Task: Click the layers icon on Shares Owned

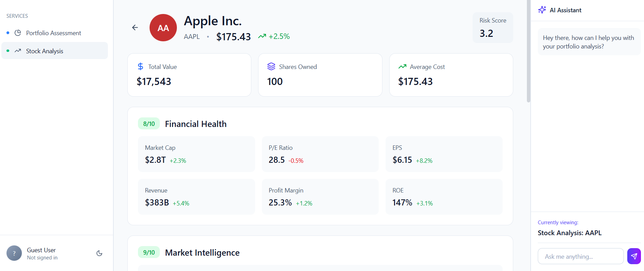Action: (x=271, y=67)
